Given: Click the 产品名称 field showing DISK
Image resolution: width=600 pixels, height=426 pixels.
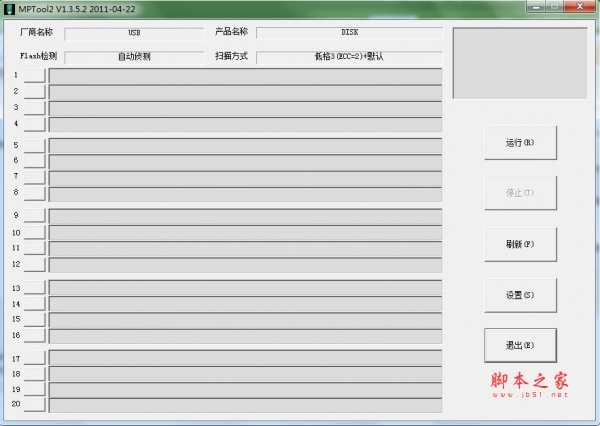Looking at the screenshot, I should pos(349,33).
